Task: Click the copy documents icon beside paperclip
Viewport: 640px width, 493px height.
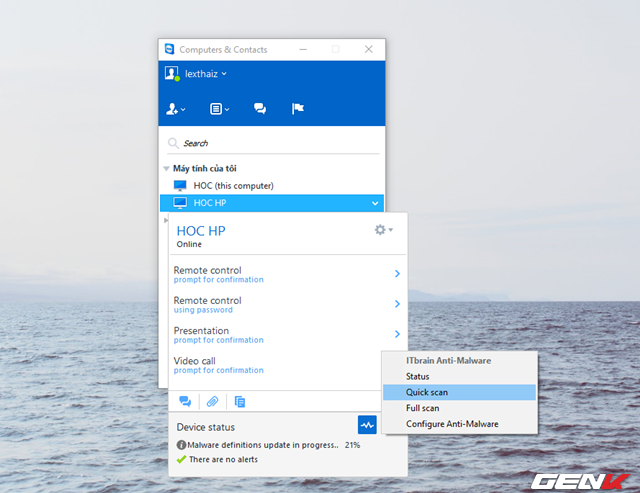Action: tap(240, 401)
